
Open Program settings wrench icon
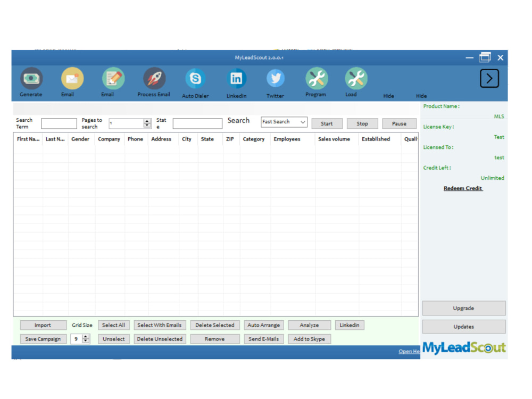(x=316, y=78)
